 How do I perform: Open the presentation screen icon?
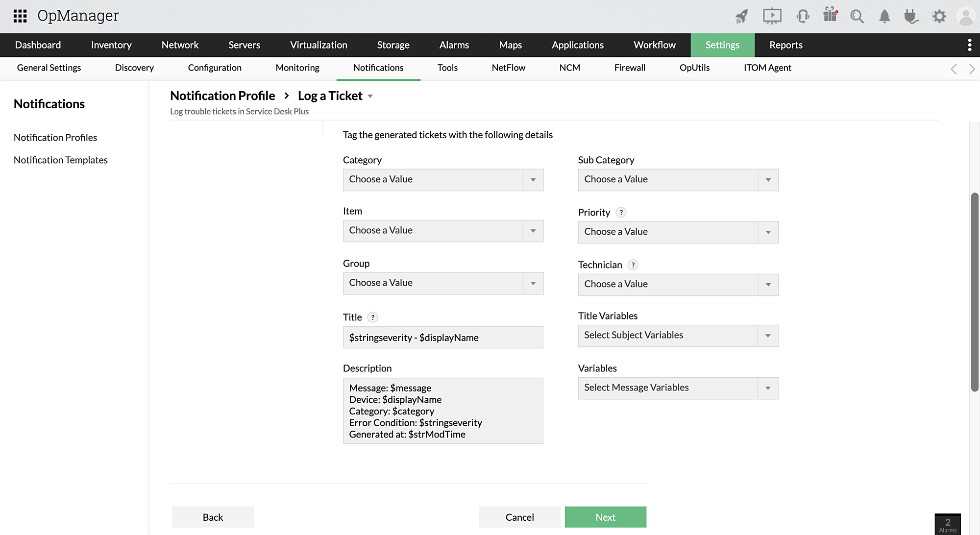point(772,16)
